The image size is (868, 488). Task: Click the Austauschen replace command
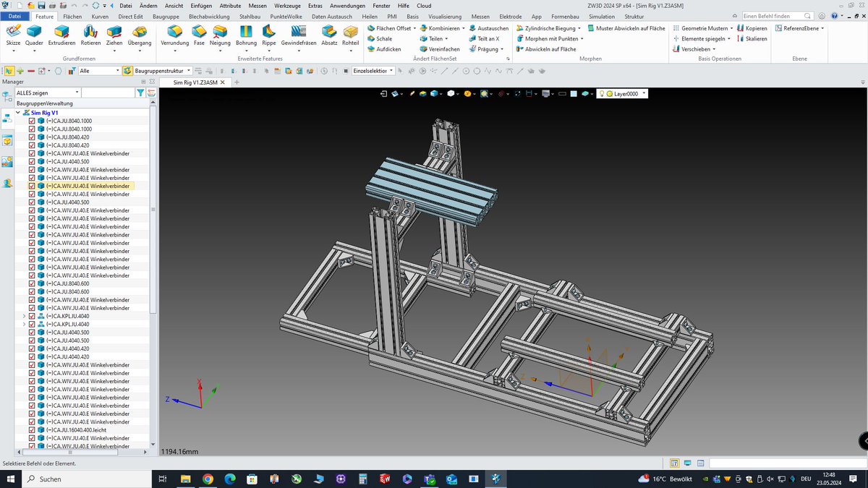(x=488, y=28)
